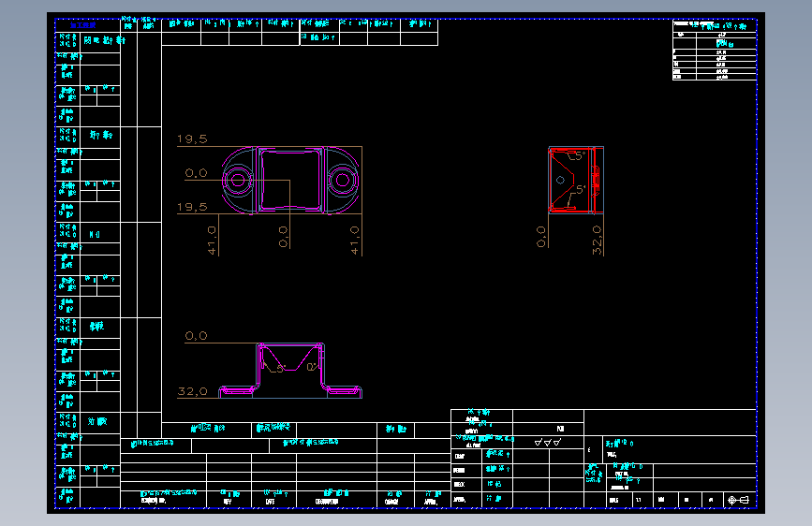Select the front view bracket profile
Image resolution: width=812 pixels, height=526 pixels.
click(290, 371)
